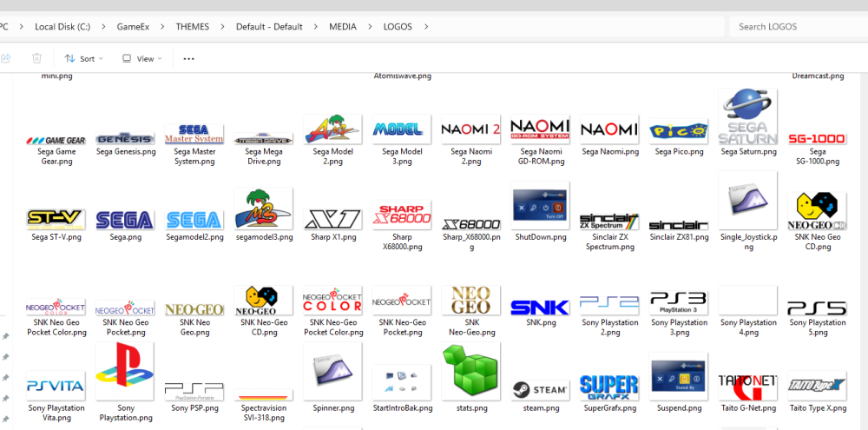The image size is (868, 430).
Task: Expand chevron after Default - Default breadcrumb
Action: pos(316,27)
